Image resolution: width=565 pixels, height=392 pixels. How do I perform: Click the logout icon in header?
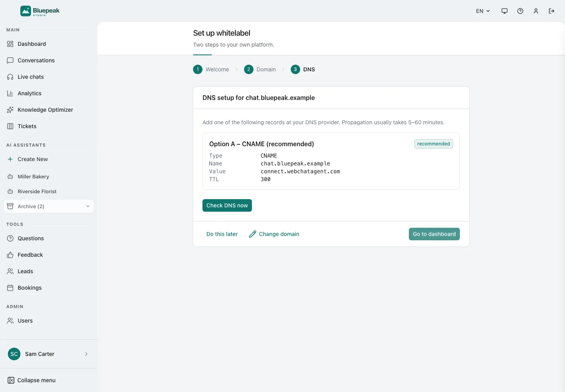coord(552,11)
